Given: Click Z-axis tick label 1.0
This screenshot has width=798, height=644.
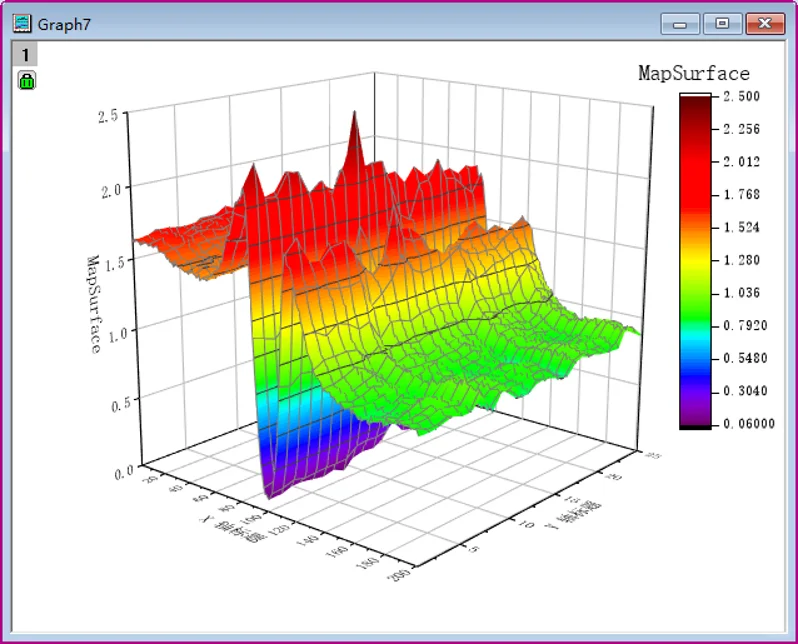Looking at the screenshot, I should (118, 335).
